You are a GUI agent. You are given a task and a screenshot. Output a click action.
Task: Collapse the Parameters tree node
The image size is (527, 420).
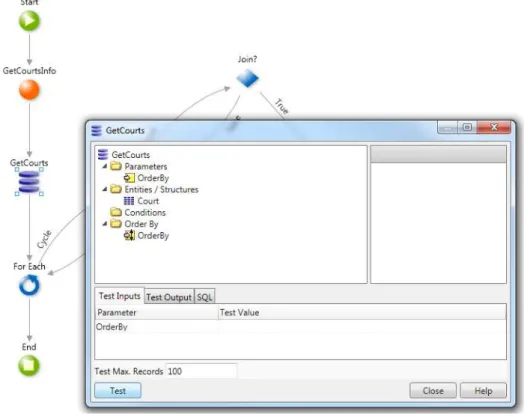pos(105,166)
